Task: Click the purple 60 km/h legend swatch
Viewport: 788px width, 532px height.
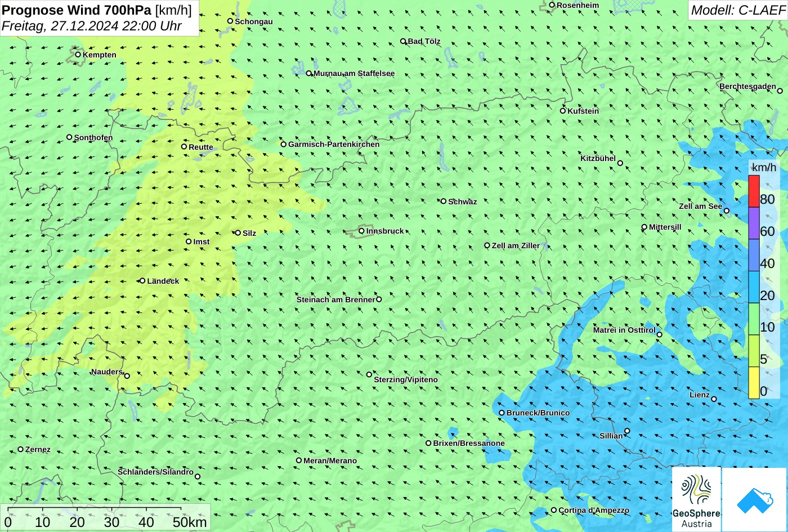Action: pyautogui.click(x=754, y=223)
